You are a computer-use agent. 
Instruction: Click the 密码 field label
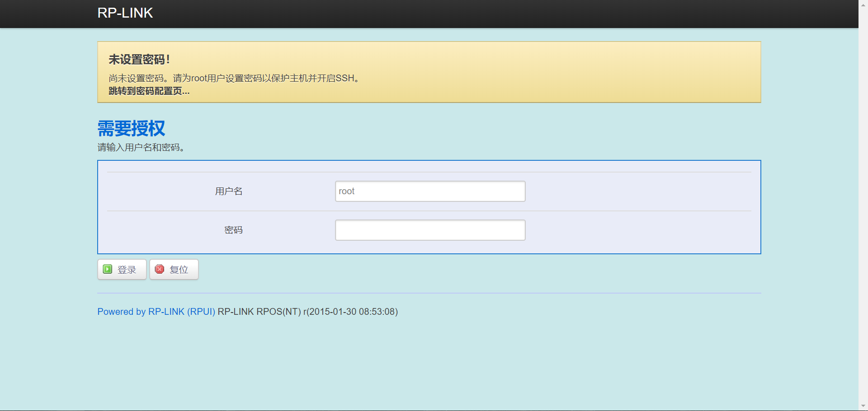pyautogui.click(x=234, y=230)
